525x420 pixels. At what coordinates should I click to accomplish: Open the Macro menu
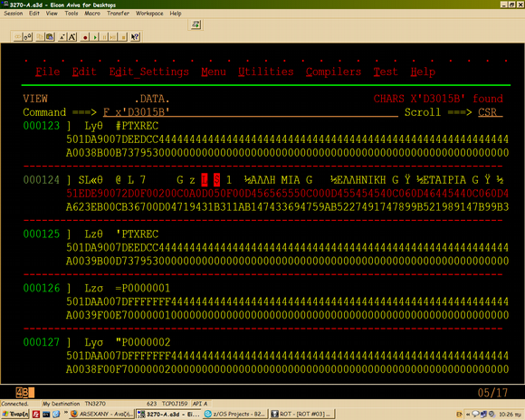pyautogui.click(x=92, y=14)
